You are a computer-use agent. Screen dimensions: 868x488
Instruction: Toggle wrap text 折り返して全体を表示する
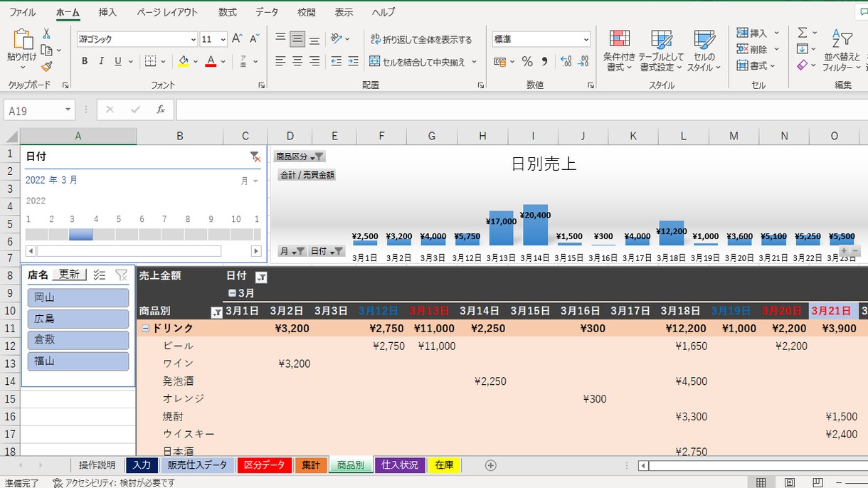click(x=420, y=39)
